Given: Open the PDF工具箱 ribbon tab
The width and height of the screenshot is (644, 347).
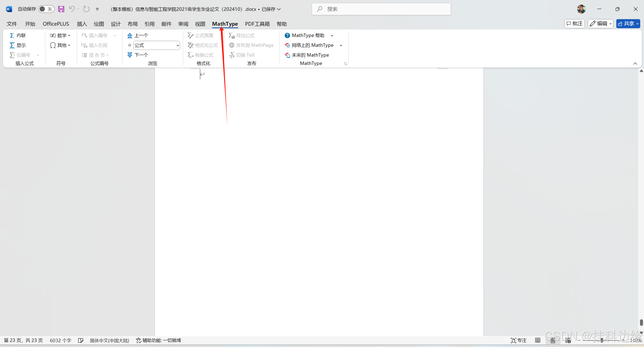Looking at the screenshot, I should pyautogui.click(x=257, y=24).
